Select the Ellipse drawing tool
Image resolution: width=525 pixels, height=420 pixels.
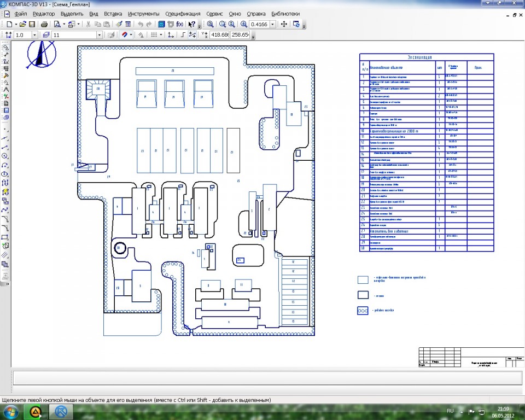click(5, 174)
